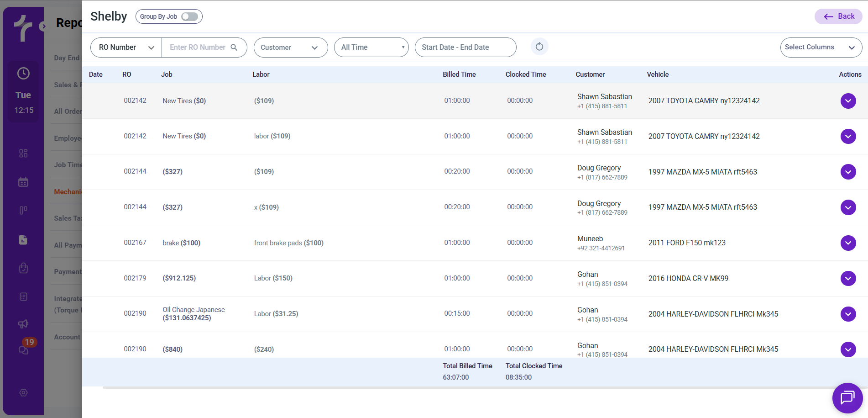Image resolution: width=868 pixels, height=418 pixels.
Task: Open the Select Columns dropdown
Action: click(821, 48)
